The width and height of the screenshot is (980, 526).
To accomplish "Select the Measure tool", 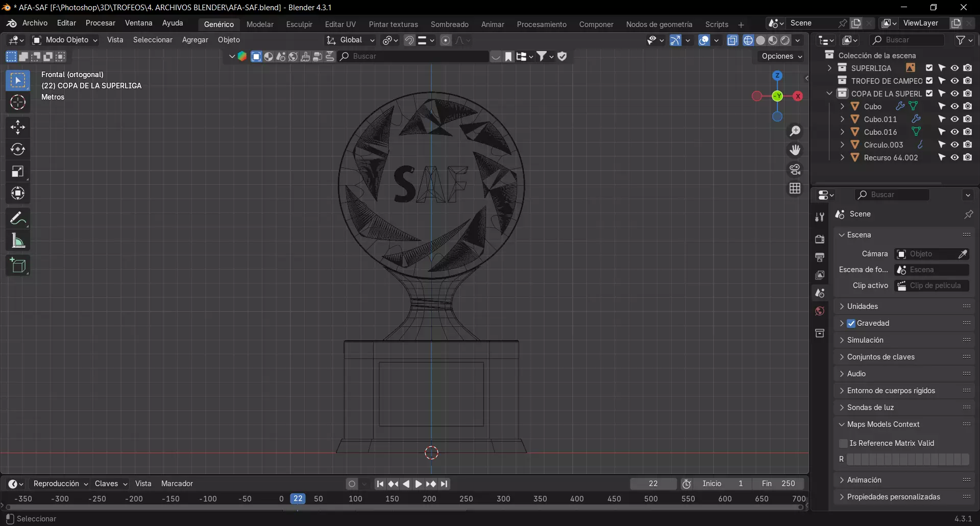I will 18,241.
